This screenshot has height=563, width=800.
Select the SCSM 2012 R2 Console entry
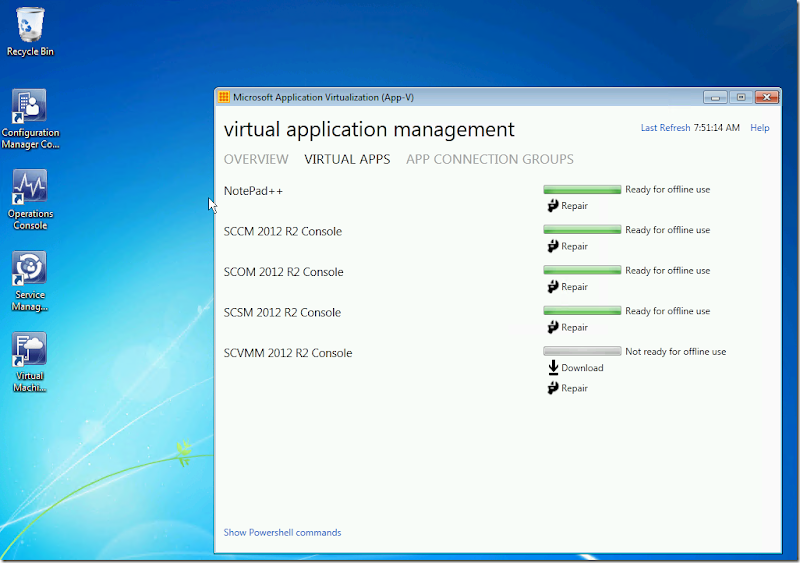[x=282, y=312]
